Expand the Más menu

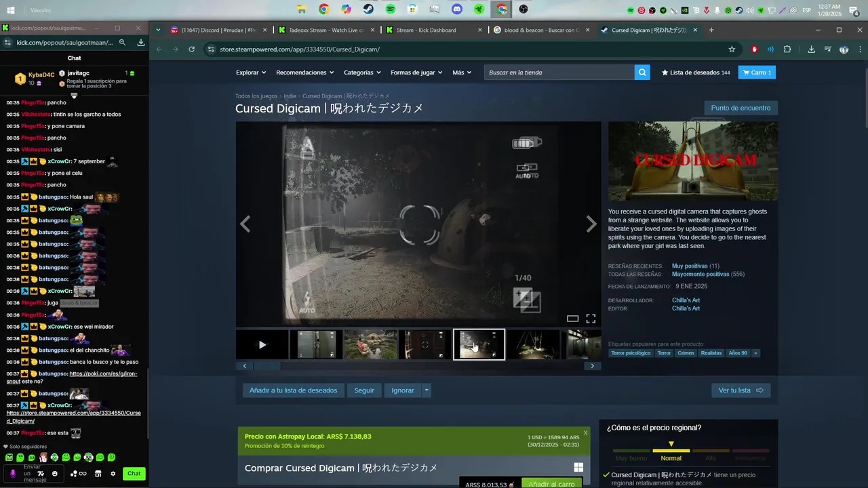coord(462,73)
